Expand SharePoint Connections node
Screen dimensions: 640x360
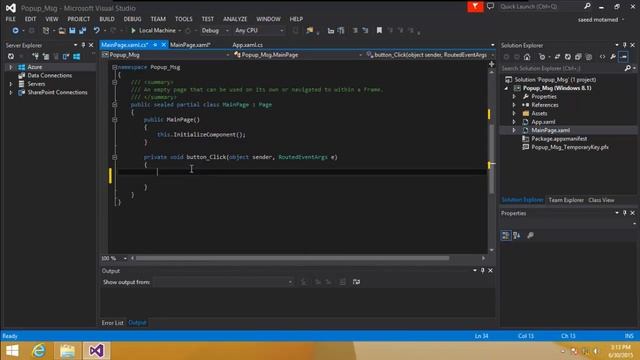11,93
